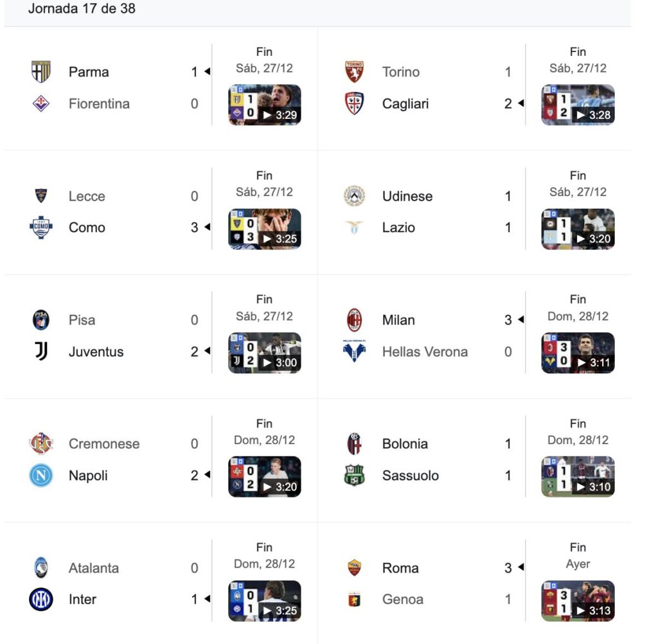Open the Udinese team name link
Screen dimensions: 658x644
click(x=407, y=196)
